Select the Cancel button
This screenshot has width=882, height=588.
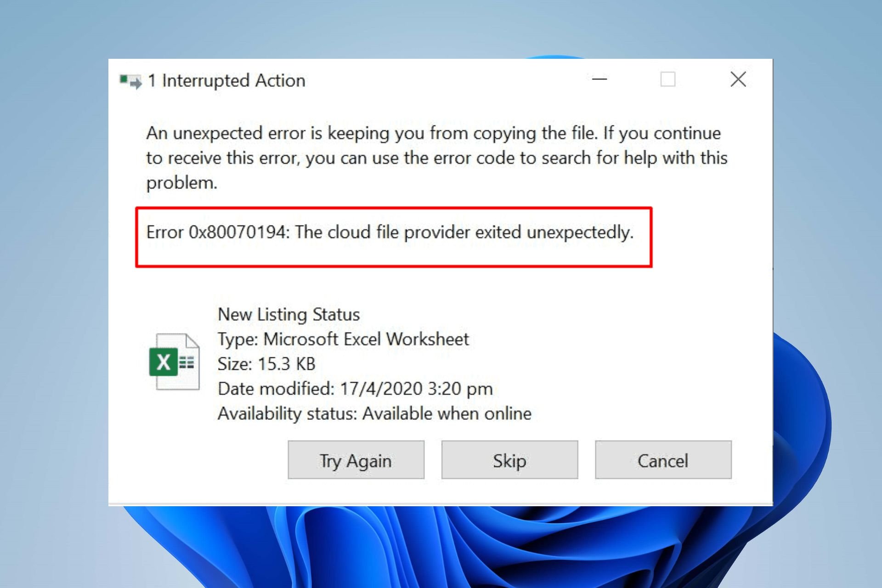(x=663, y=460)
